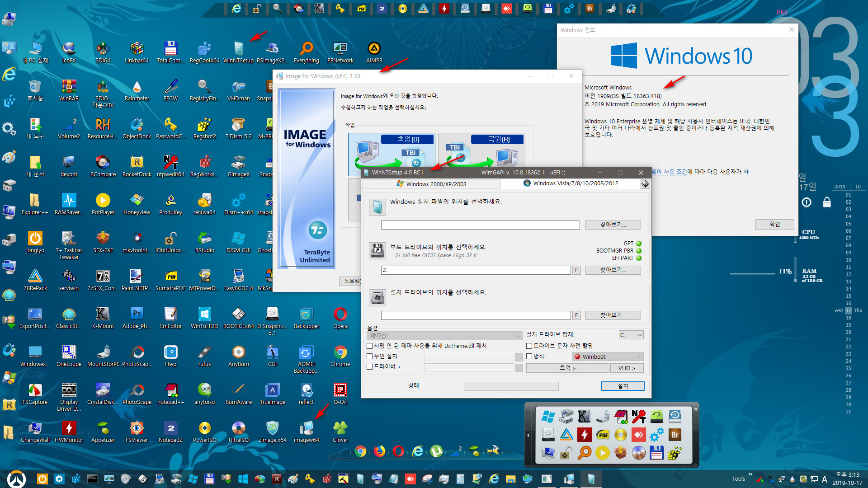Open the WinRAR desktop icon

click(x=69, y=90)
